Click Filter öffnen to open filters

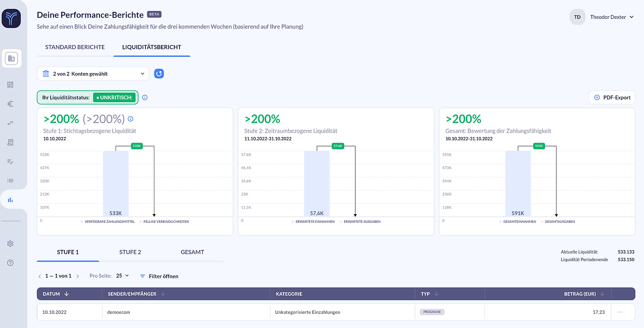[159, 276]
